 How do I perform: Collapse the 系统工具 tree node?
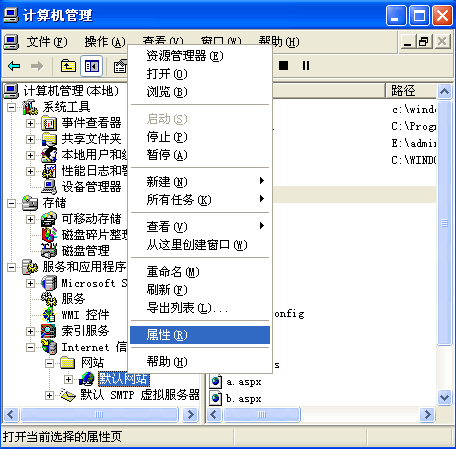11,107
